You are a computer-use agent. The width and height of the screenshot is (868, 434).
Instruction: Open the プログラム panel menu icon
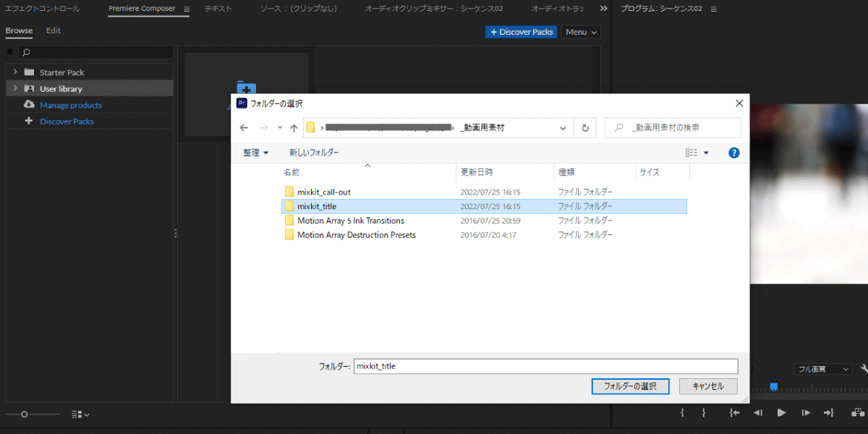(x=713, y=9)
